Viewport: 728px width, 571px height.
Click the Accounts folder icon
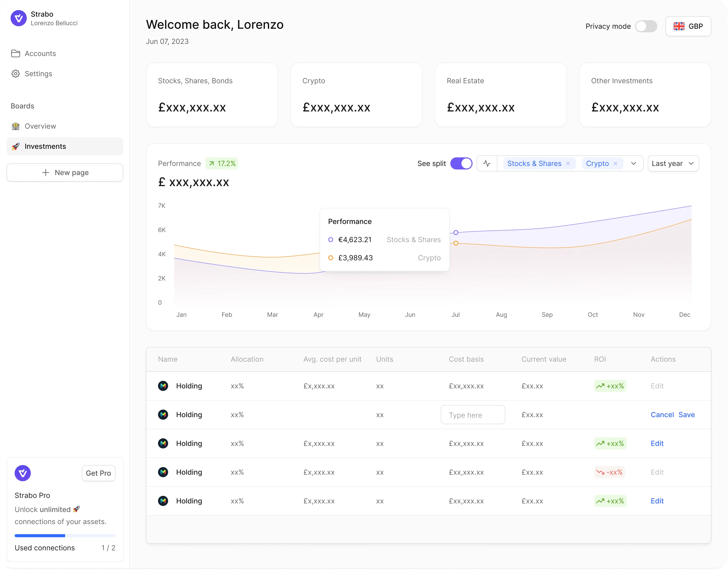point(15,53)
